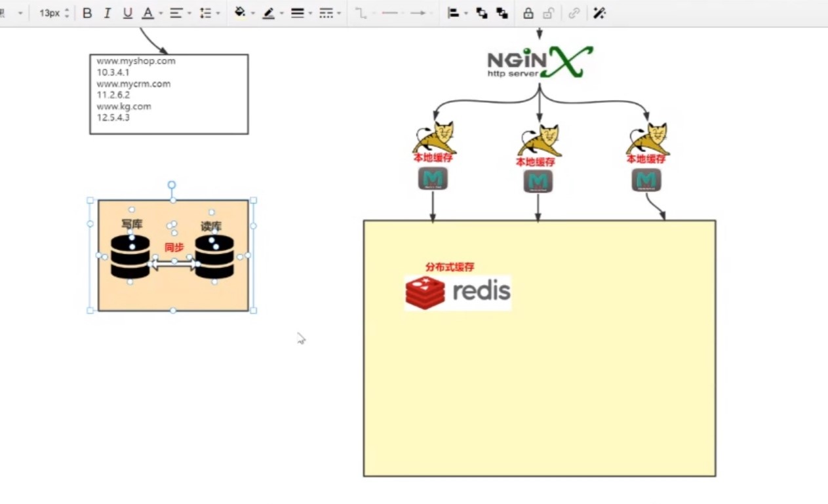
Task: Toggle underline text formatting
Action: pos(128,13)
